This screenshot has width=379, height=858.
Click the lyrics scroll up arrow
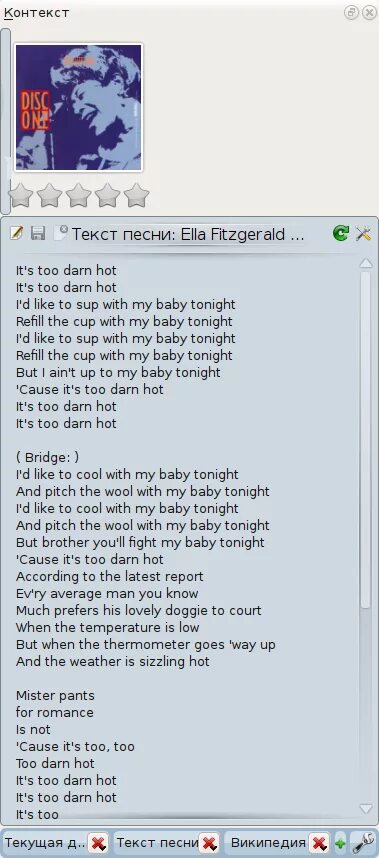[x=366, y=264]
